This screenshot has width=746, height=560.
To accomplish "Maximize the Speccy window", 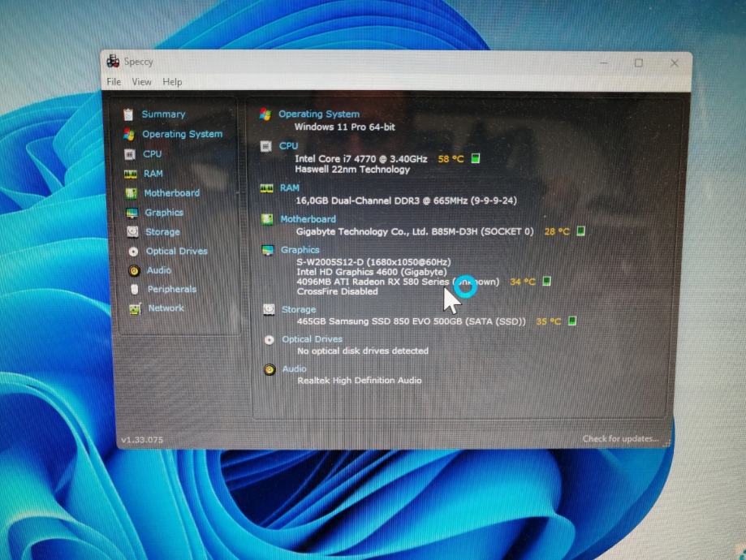I will [639, 62].
